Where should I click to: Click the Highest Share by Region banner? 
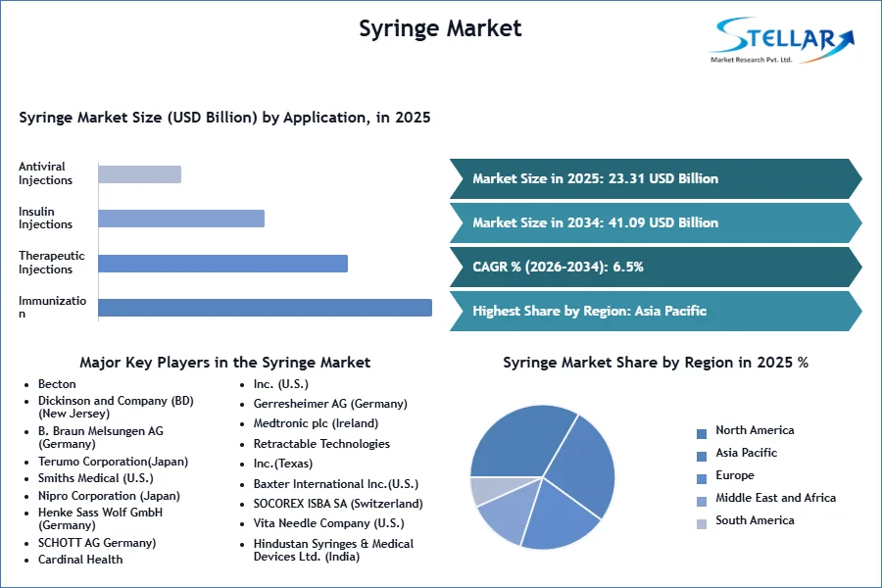coord(656,311)
